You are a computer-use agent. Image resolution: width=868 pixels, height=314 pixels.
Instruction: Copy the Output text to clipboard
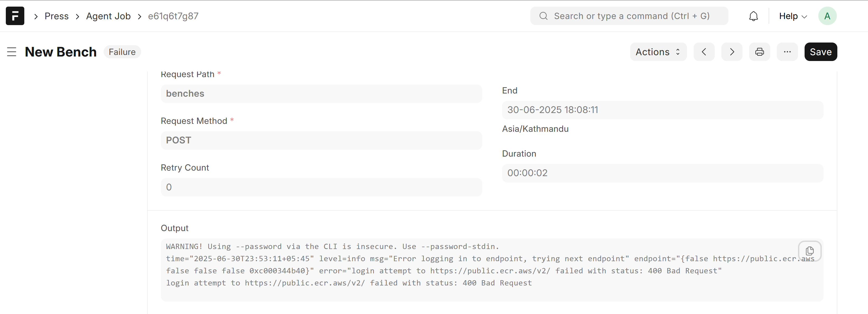coord(809,251)
